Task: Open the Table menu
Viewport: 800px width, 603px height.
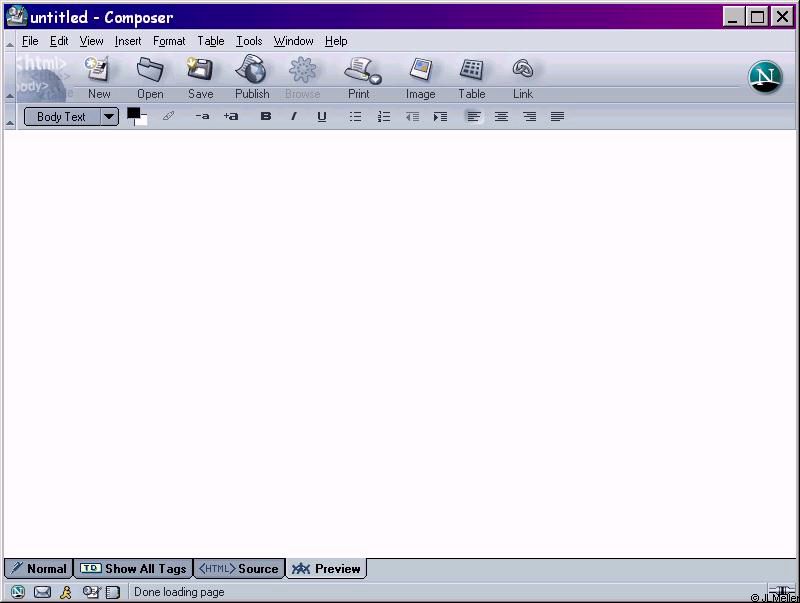Action: point(211,41)
